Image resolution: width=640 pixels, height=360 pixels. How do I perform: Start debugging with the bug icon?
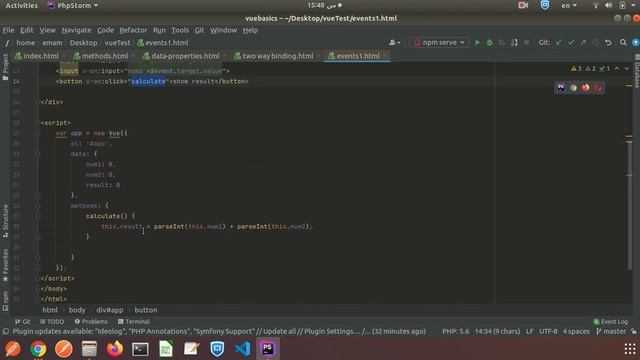[489, 42]
